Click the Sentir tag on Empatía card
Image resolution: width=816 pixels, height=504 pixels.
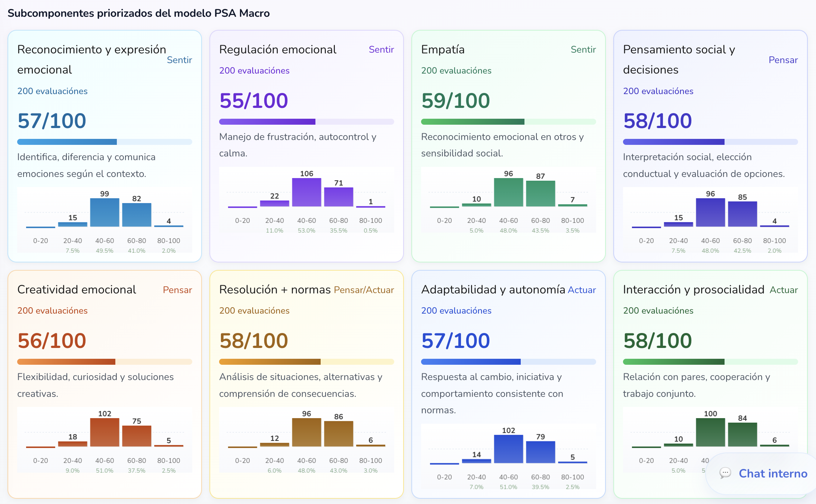(583, 49)
